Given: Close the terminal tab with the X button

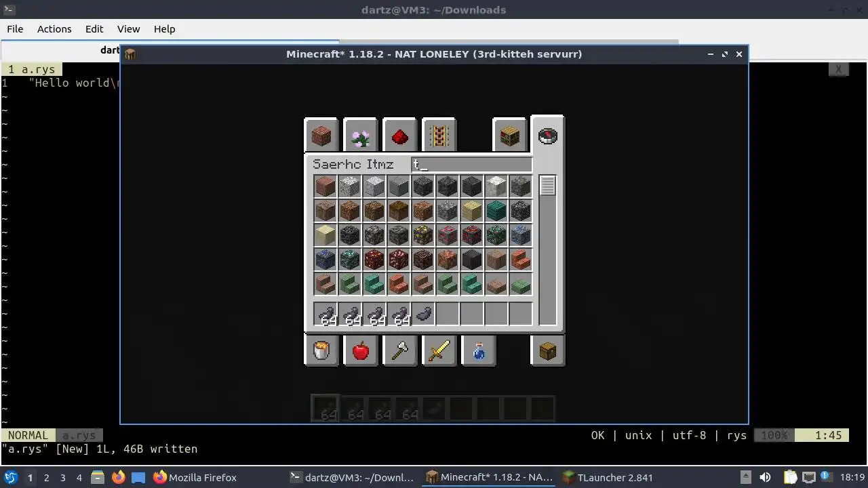Looking at the screenshot, I should coord(838,69).
